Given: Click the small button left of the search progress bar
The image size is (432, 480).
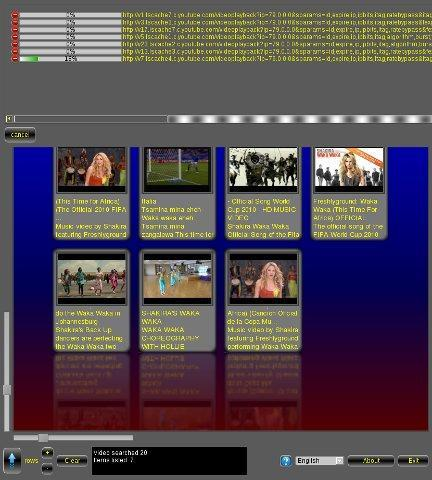Looking at the screenshot, I should point(9,118).
